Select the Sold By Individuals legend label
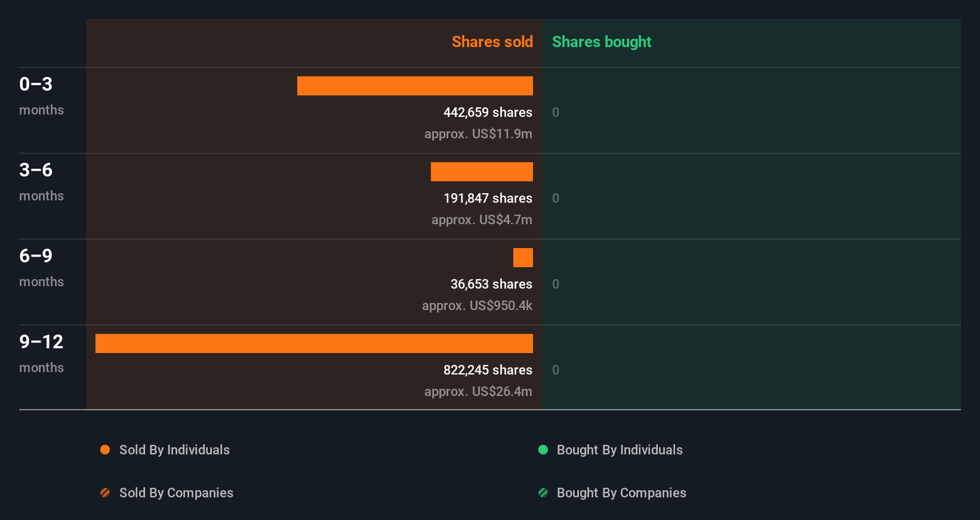 (174, 450)
